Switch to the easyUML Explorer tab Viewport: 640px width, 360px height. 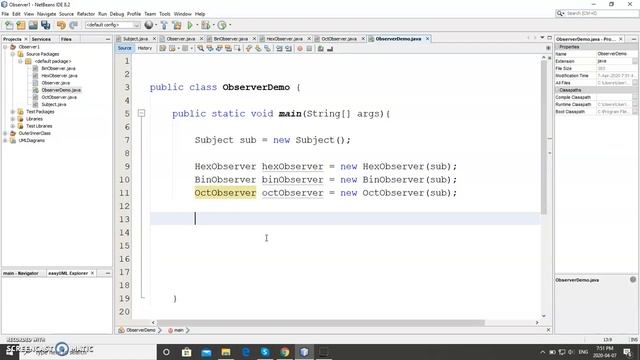click(x=68, y=273)
